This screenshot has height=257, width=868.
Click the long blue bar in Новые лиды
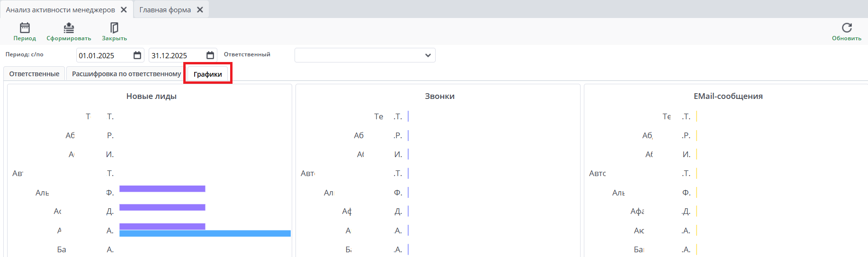click(x=205, y=233)
